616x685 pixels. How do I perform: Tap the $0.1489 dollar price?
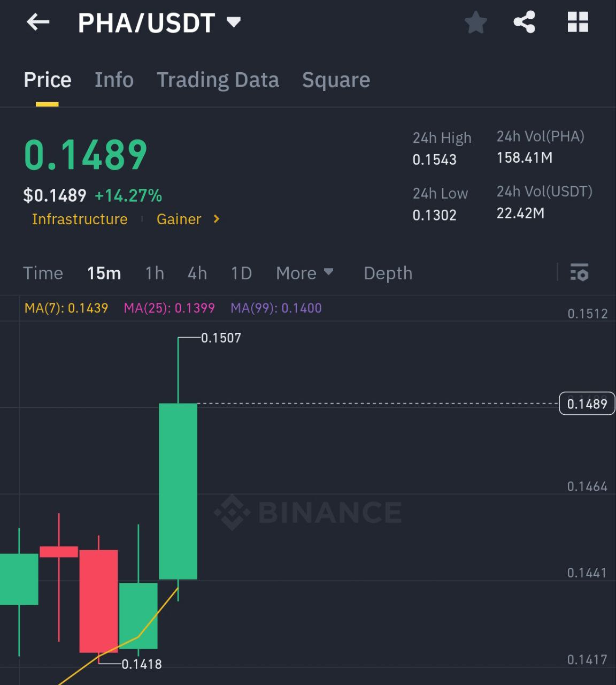(x=55, y=195)
